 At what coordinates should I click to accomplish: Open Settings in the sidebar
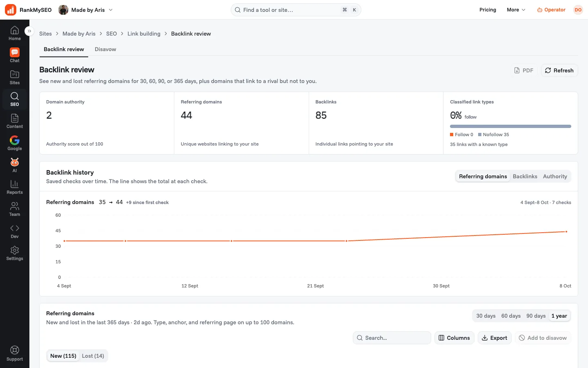15,253
